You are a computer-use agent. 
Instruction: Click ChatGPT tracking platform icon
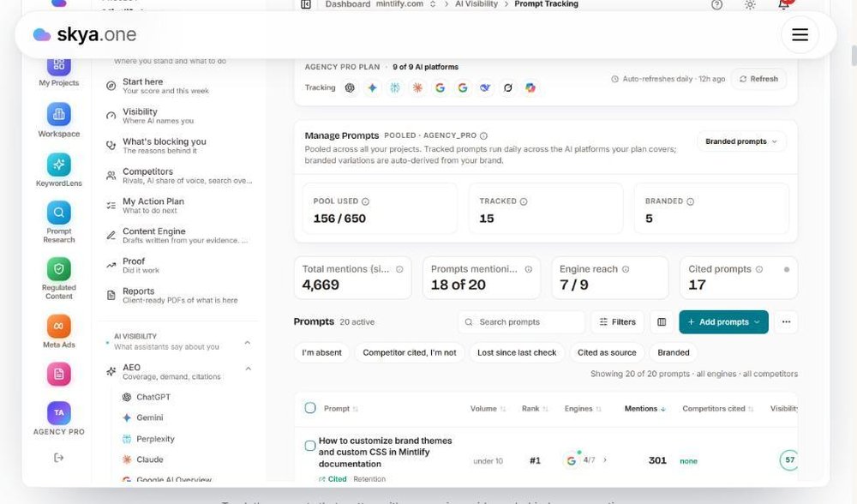(x=350, y=87)
